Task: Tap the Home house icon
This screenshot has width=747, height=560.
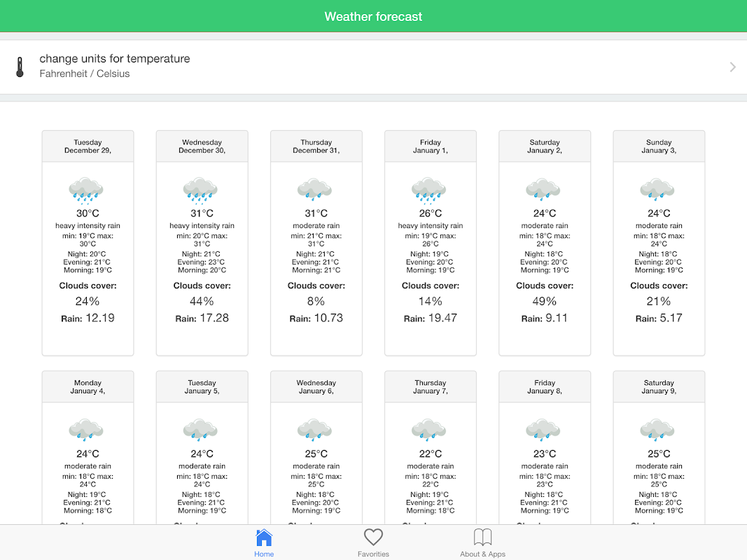Action: [264, 537]
